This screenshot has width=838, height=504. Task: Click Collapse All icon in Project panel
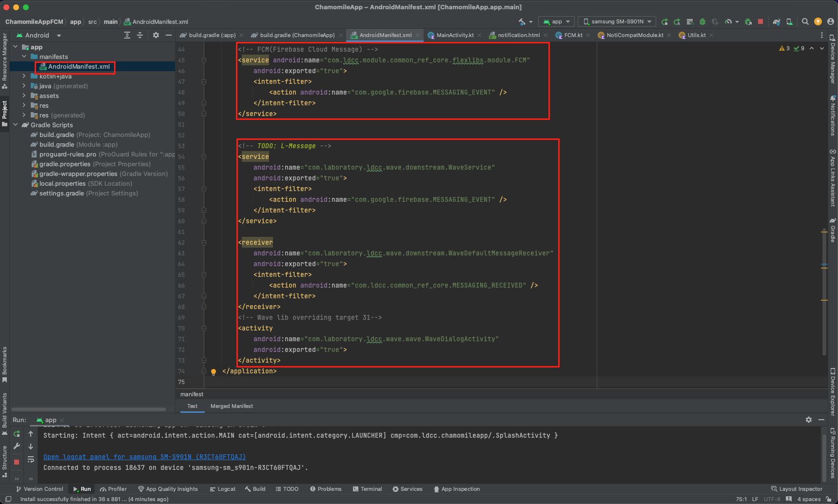click(x=140, y=35)
